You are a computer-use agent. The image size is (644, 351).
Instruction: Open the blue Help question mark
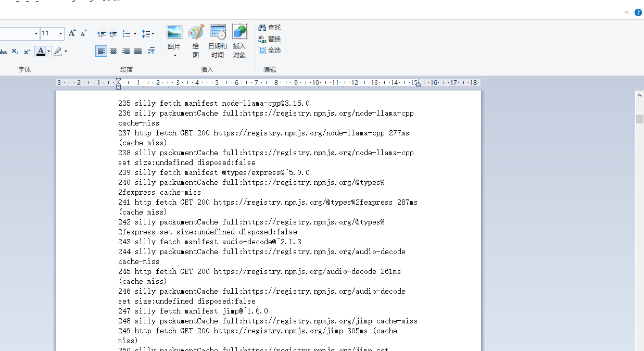click(x=638, y=12)
